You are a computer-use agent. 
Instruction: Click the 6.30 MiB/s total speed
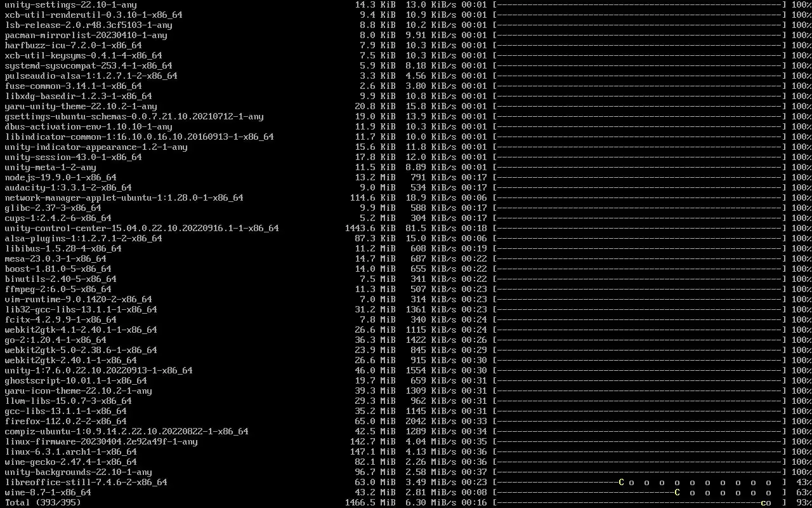click(x=431, y=502)
